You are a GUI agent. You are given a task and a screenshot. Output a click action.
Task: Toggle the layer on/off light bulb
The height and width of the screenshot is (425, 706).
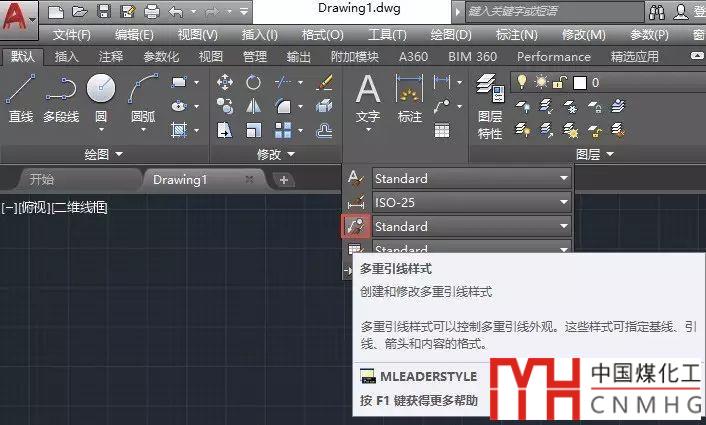[522, 82]
